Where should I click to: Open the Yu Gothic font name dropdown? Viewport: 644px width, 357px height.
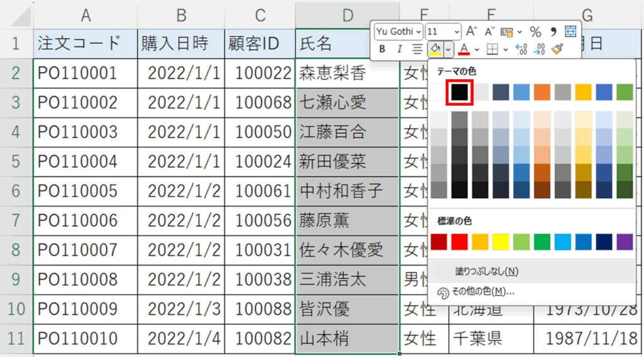398,31
